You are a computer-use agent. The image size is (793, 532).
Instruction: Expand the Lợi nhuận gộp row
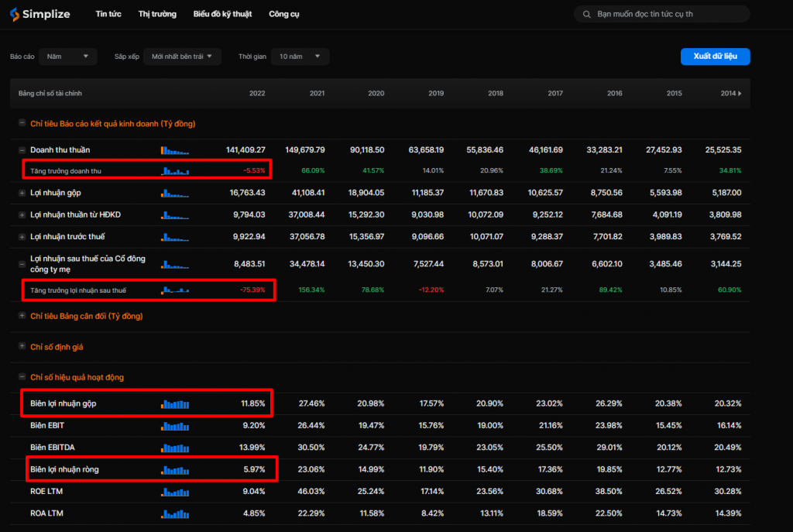tap(21, 193)
